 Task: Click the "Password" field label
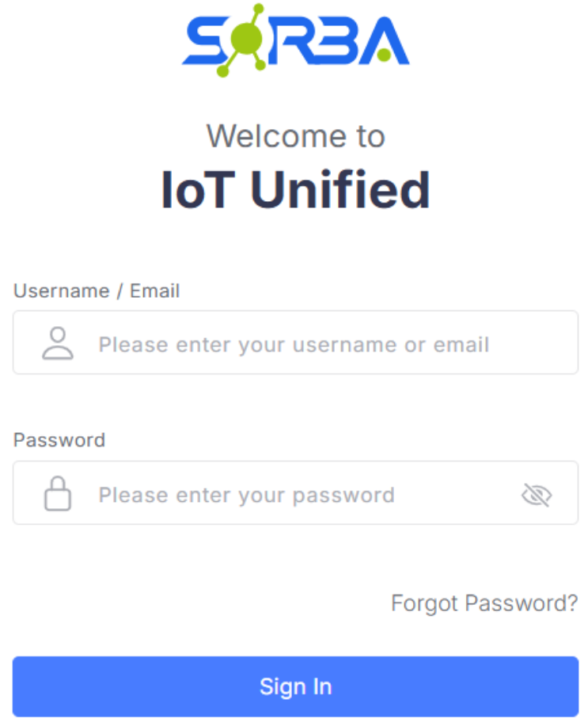tap(59, 439)
